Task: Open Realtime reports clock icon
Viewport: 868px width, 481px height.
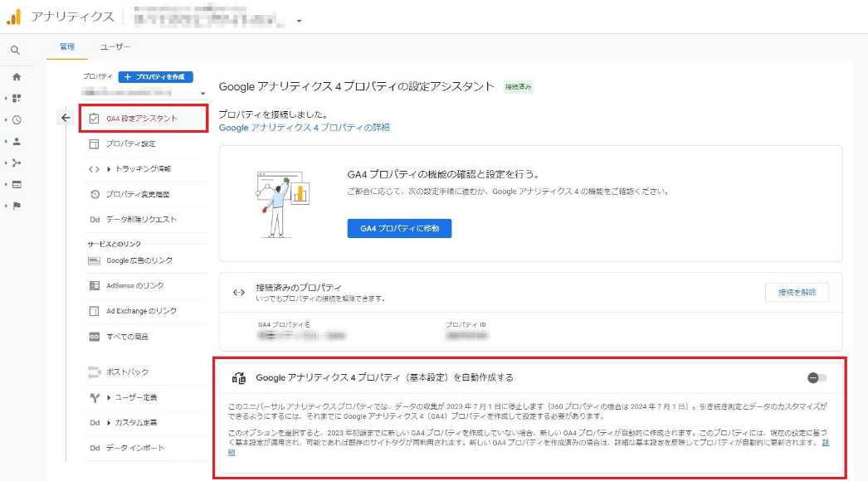Action: (17, 120)
